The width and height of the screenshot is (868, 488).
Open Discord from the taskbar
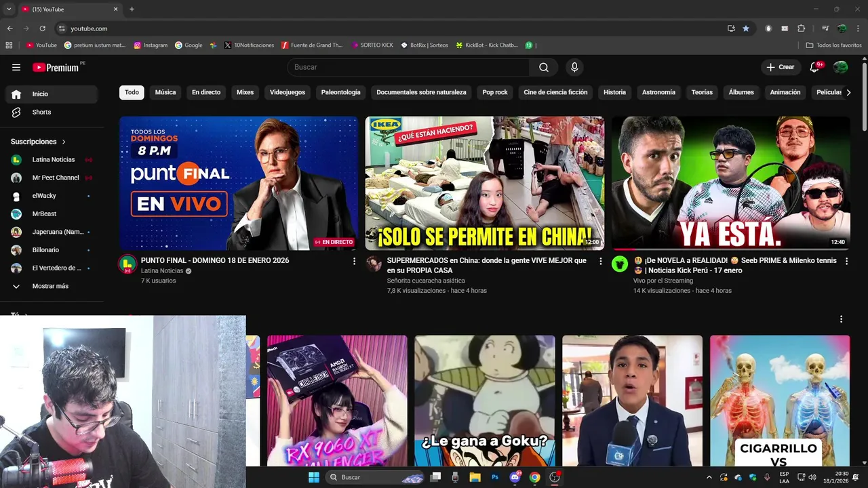coord(515,477)
